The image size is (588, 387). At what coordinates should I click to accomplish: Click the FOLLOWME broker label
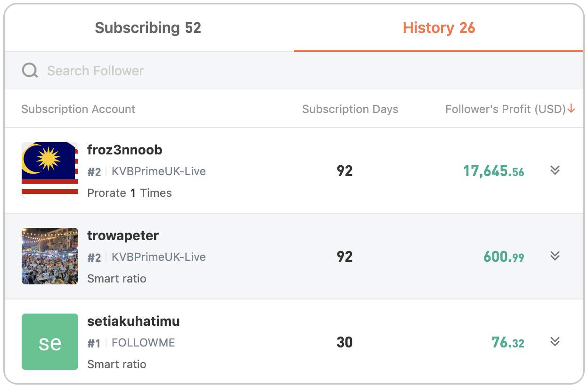pos(143,343)
